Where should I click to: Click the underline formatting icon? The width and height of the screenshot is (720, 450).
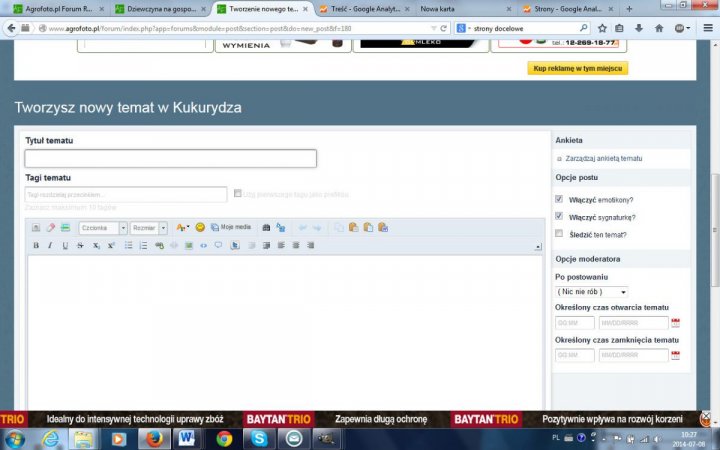65,245
